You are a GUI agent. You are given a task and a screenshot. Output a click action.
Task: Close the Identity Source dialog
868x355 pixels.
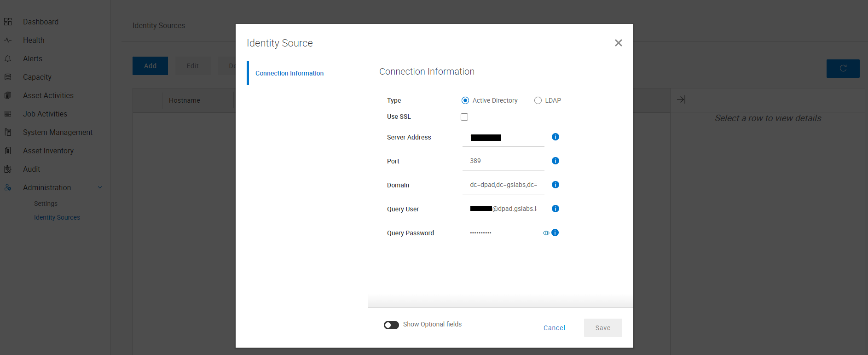[618, 43]
